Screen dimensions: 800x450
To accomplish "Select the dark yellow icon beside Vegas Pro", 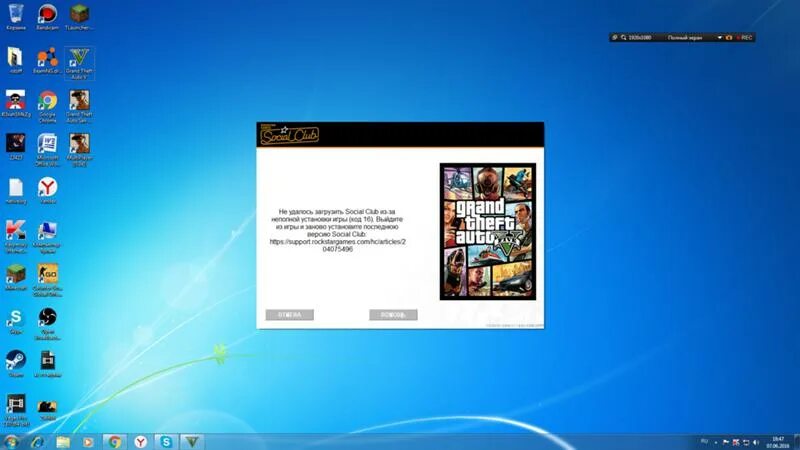I will pyautogui.click(x=47, y=408).
